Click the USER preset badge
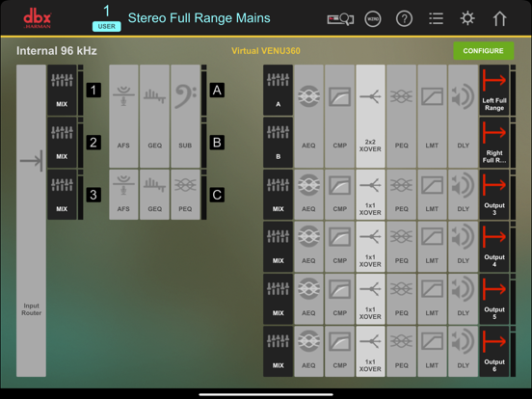Viewport: 532px width, 399px height. (x=107, y=26)
